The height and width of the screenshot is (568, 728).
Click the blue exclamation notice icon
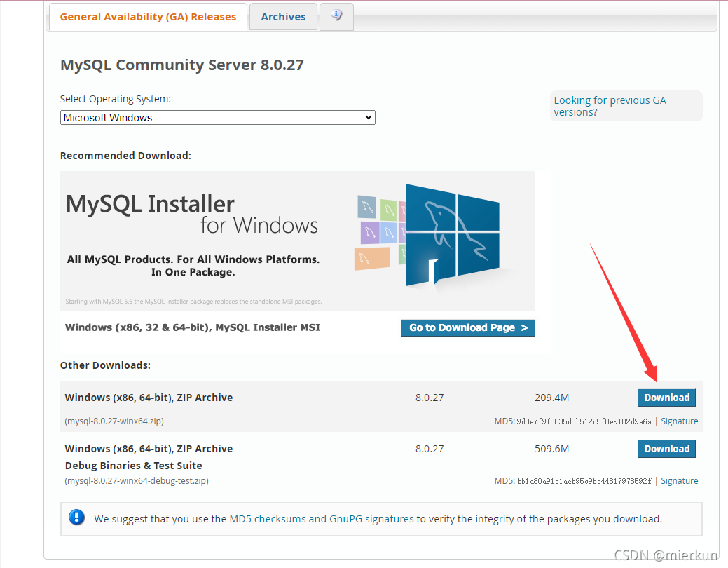point(76,518)
